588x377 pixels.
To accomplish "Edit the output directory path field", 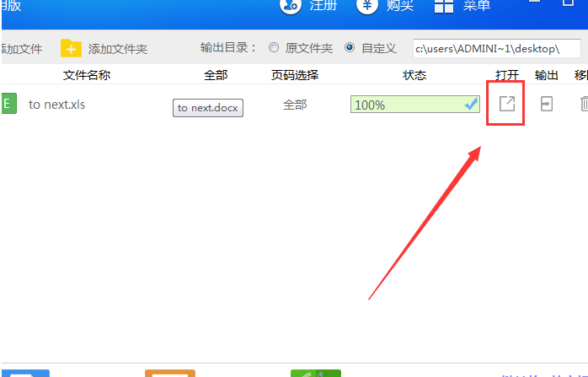I will [496, 48].
